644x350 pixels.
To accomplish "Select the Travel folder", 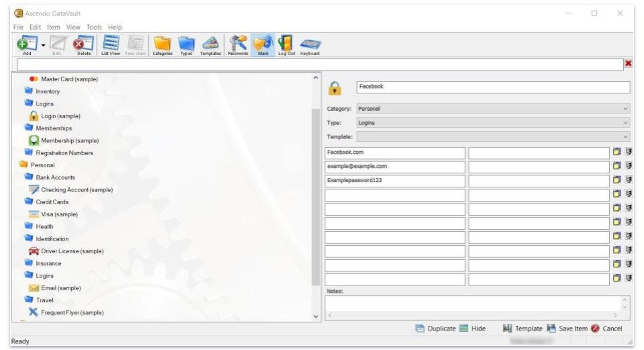I will (x=39, y=300).
